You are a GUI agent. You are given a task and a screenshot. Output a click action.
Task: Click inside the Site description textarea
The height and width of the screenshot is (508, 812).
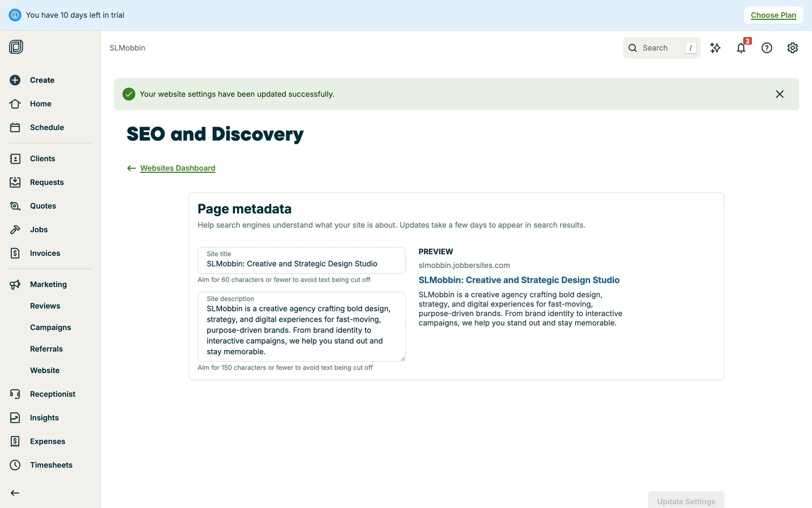coord(301,330)
